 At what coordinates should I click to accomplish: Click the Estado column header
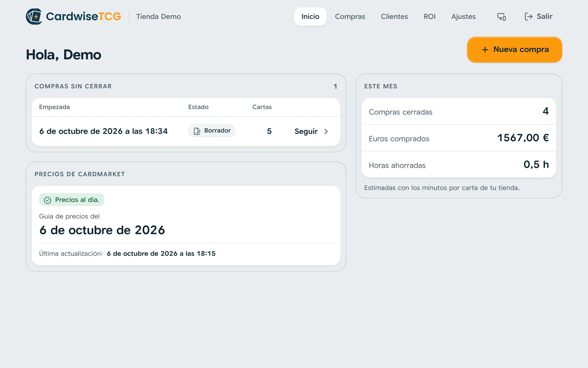(x=198, y=107)
